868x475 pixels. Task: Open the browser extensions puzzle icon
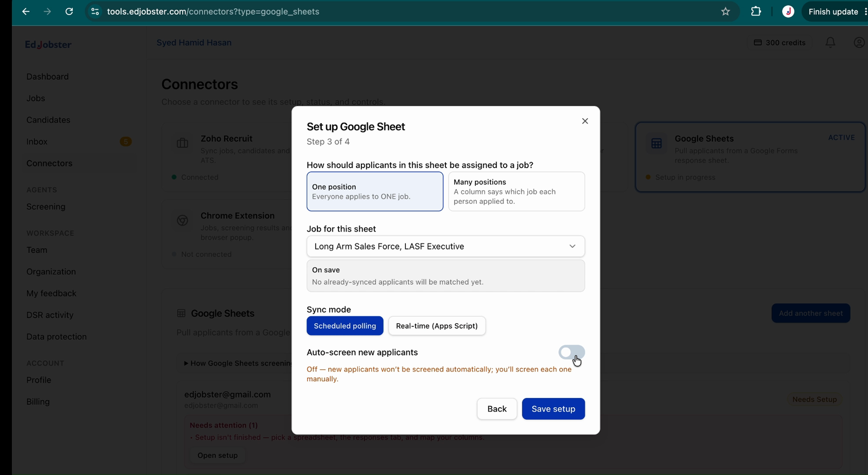pos(756,11)
